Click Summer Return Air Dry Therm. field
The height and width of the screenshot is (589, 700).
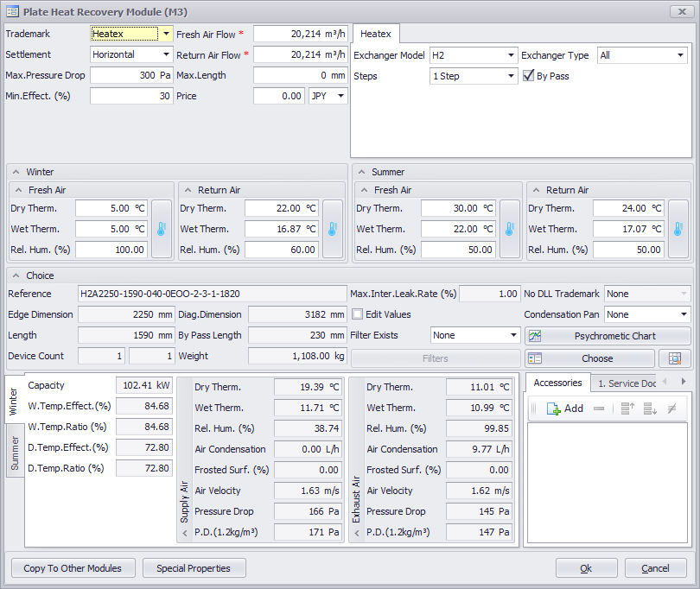[628, 208]
